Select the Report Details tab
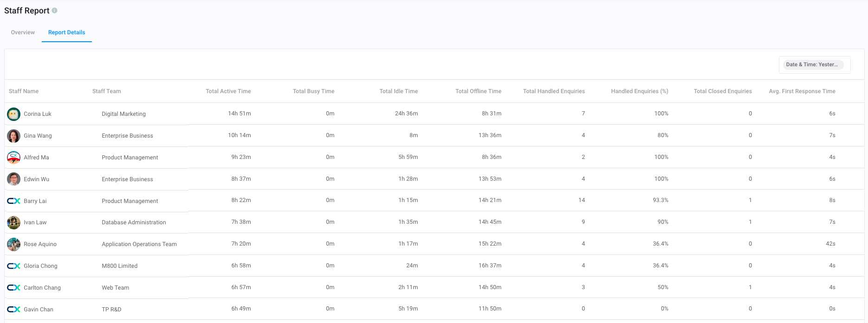The width and height of the screenshot is (868, 323). [x=66, y=32]
